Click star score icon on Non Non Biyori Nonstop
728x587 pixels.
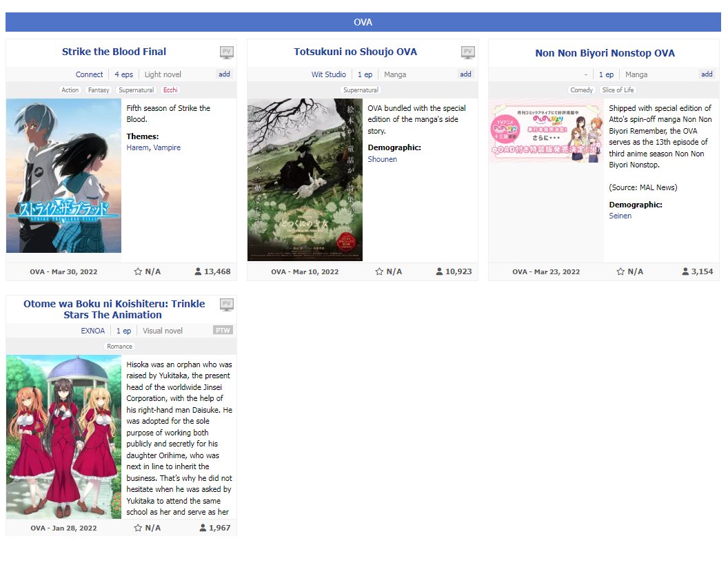(620, 271)
